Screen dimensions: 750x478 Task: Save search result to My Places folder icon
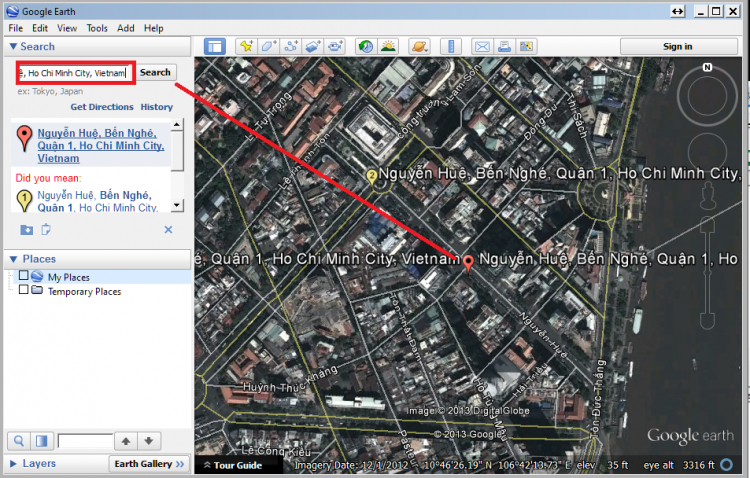point(27,230)
